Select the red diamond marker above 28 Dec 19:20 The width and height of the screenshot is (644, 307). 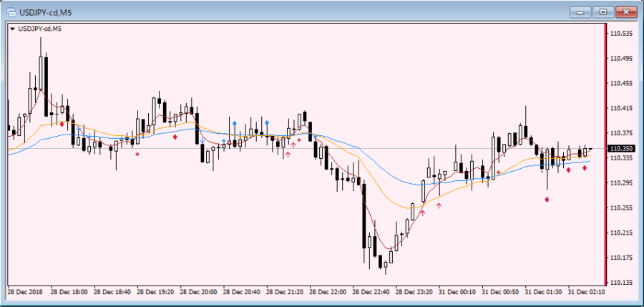pyautogui.click(x=175, y=137)
